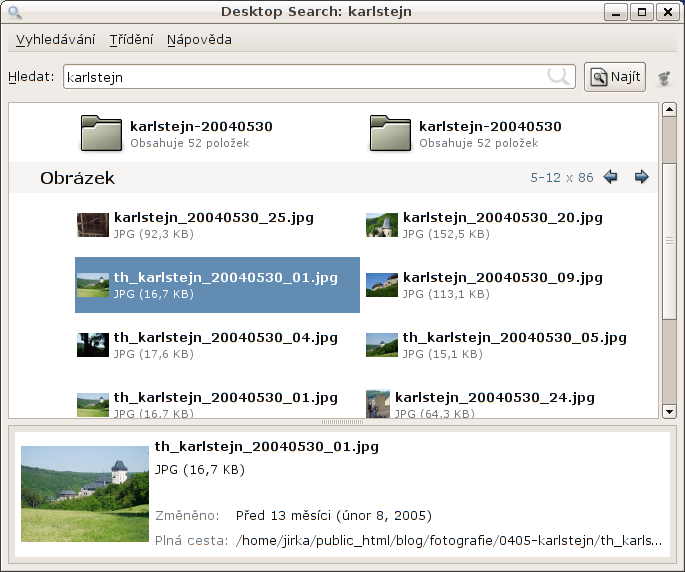
Task: Click the scrollbar up arrow
Action: pos(669,109)
